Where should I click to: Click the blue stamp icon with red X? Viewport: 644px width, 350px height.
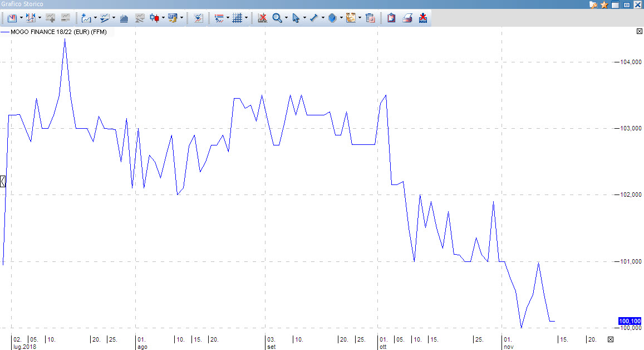(x=423, y=18)
